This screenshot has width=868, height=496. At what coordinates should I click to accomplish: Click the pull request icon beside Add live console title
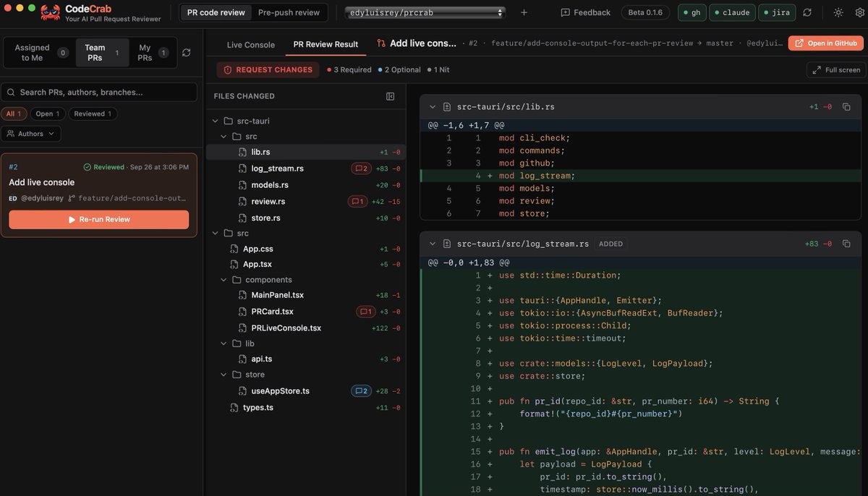381,43
